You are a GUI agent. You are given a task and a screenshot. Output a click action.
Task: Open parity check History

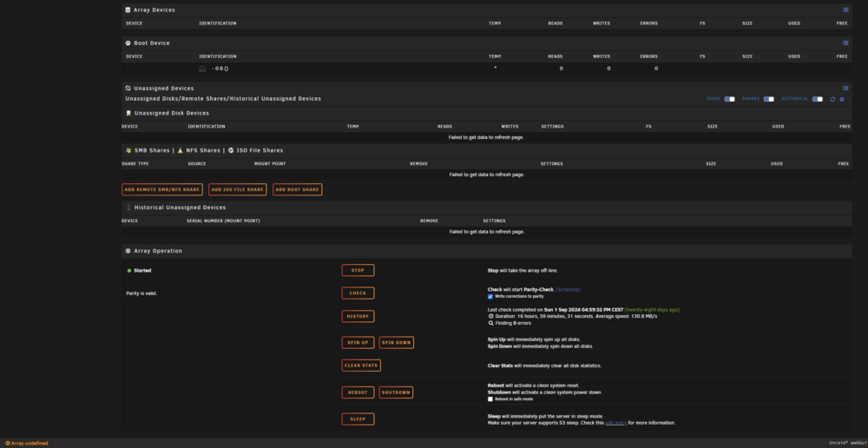(x=358, y=316)
